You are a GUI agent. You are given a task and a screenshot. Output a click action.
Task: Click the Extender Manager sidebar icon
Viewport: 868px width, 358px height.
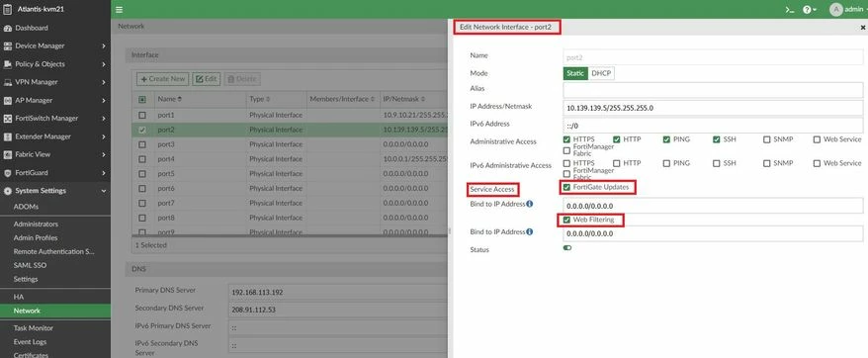8,136
